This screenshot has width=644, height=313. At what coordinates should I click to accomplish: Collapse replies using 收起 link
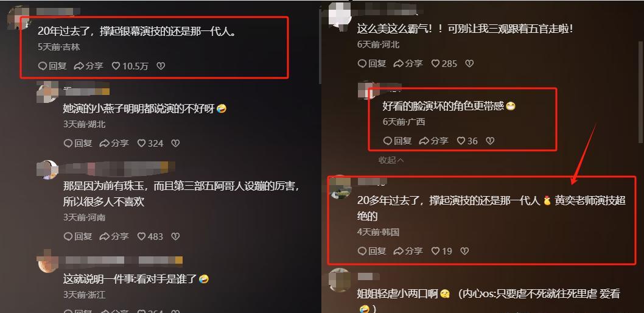(x=391, y=160)
